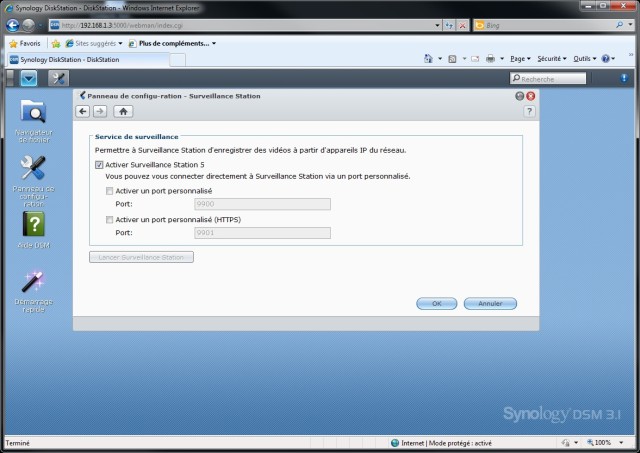Click the panel forward arrow button
640x453 pixels.
(100, 111)
